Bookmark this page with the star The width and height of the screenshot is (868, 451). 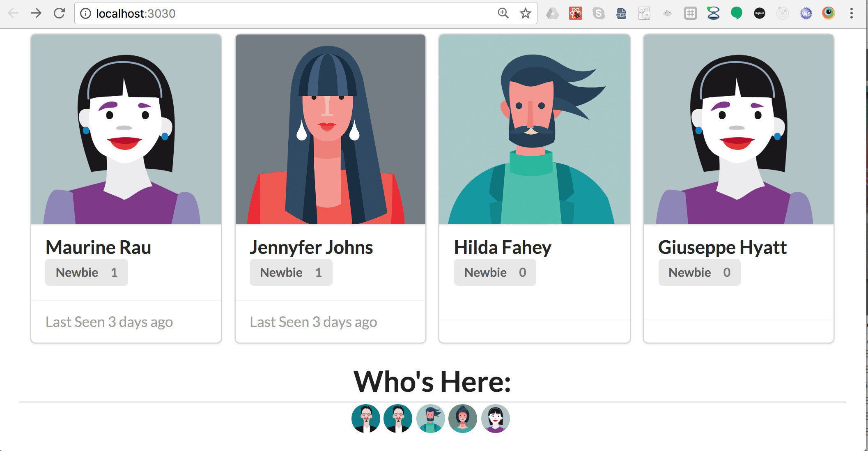[x=525, y=14]
